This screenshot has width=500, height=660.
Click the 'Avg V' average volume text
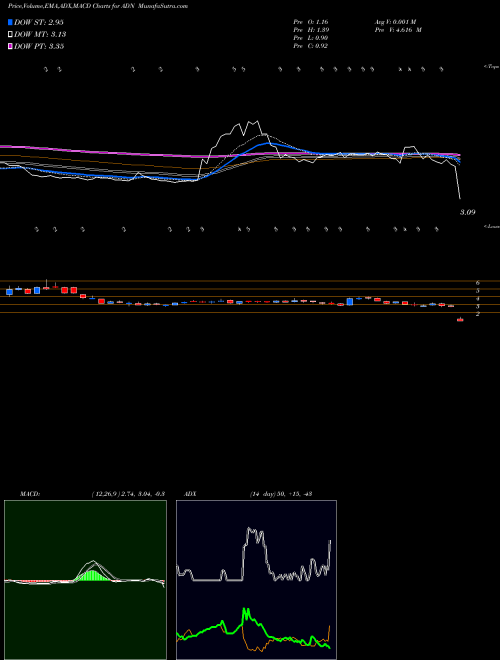tap(395, 22)
